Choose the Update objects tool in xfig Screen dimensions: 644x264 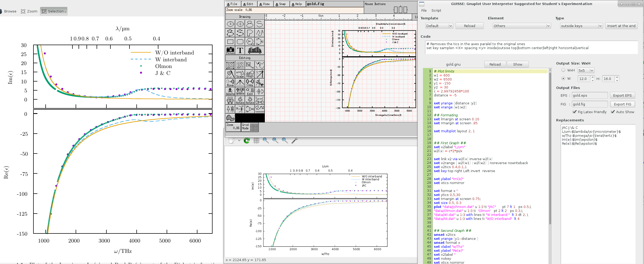point(240,92)
